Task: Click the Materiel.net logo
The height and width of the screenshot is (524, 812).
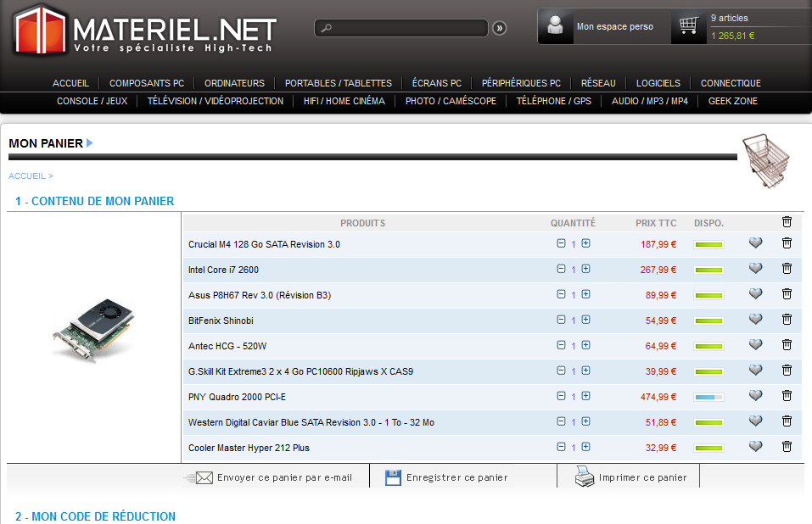Action: (x=143, y=31)
